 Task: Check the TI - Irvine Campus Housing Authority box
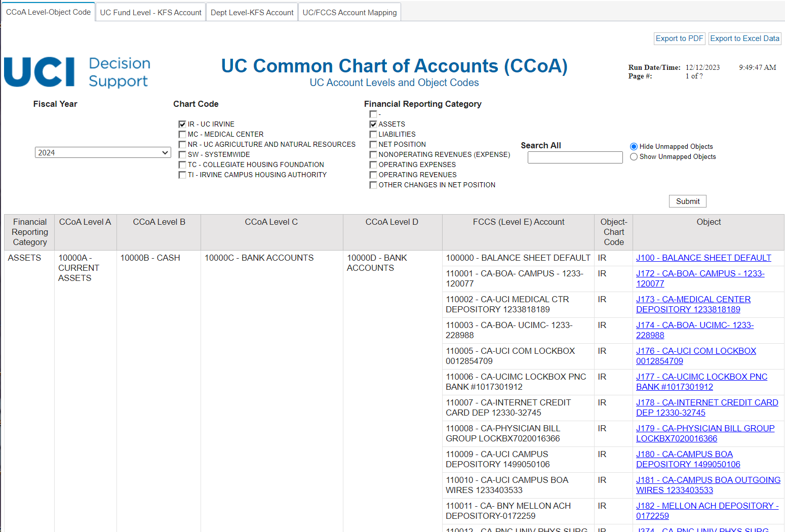pos(182,175)
